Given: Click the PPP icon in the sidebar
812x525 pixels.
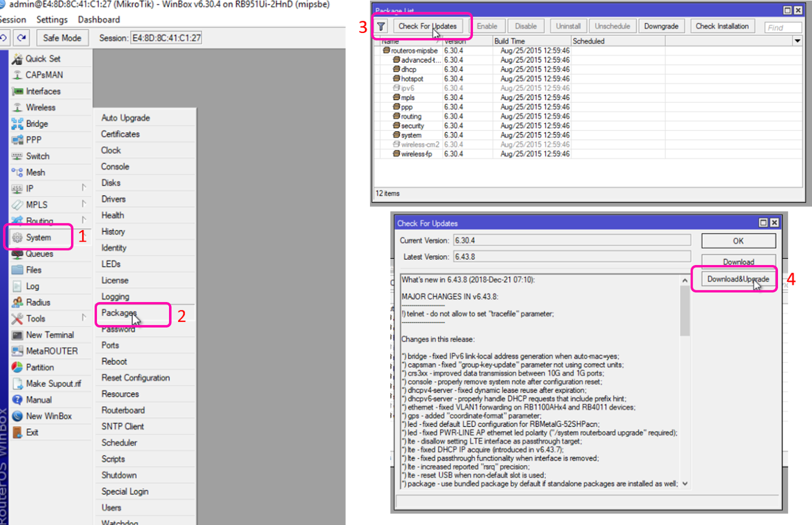Looking at the screenshot, I should pyautogui.click(x=17, y=140).
